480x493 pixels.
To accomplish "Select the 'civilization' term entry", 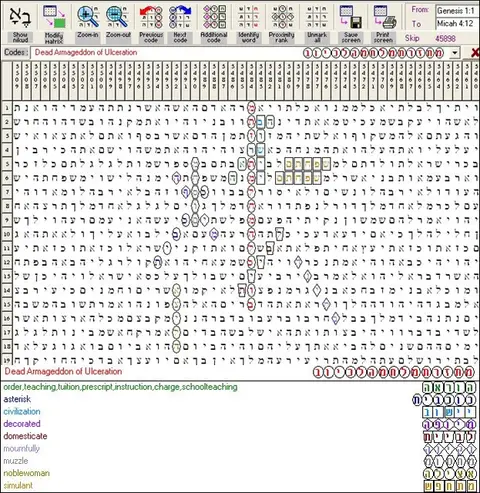I will click(x=22, y=411).
